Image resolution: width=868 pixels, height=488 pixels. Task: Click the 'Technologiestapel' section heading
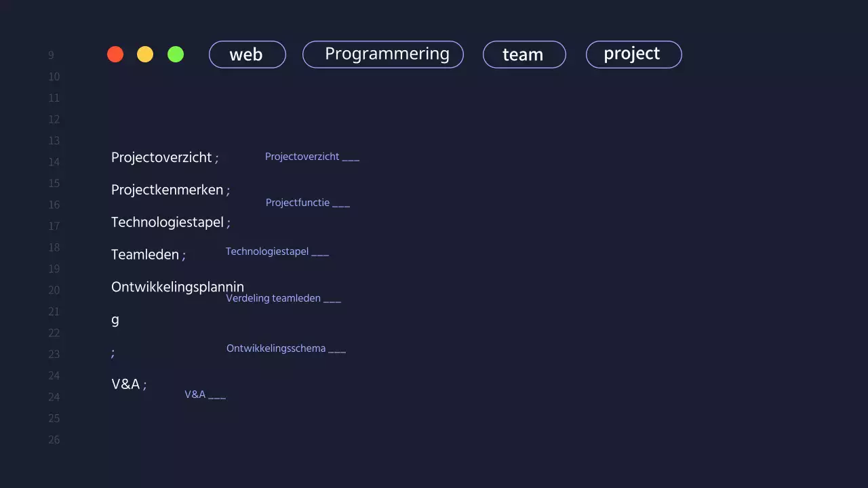click(167, 222)
